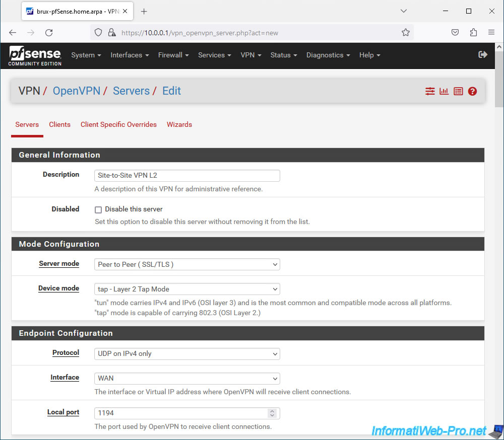Go back with browser back arrow
The height and width of the screenshot is (440, 504).
tap(13, 32)
